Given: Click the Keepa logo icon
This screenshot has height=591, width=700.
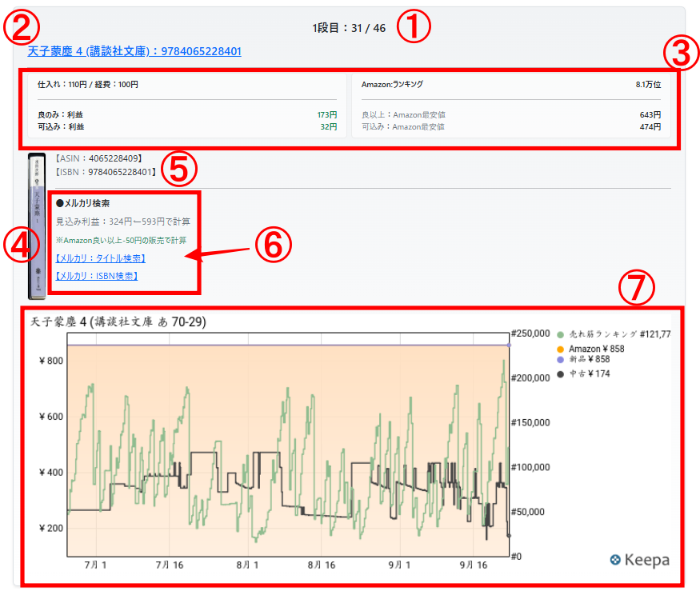Looking at the screenshot, I should pyautogui.click(x=615, y=560).
